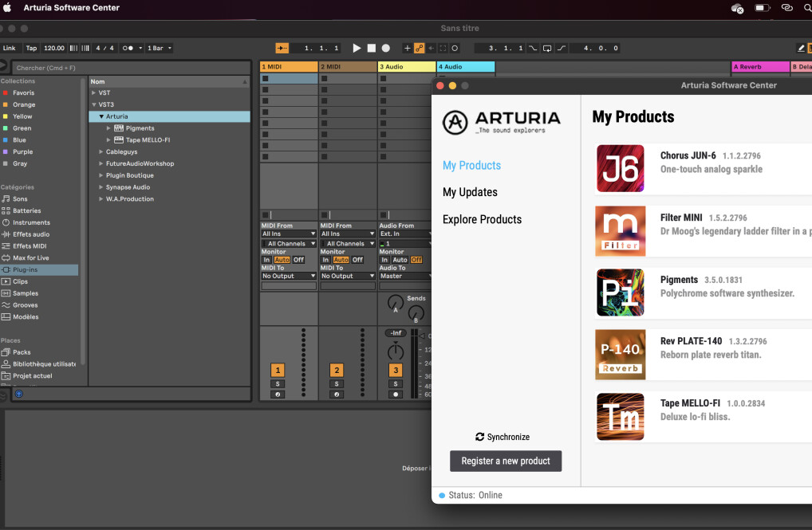Click the Tape MELLO-FI product icon
Image resolution: width=812 pixels, height=530 pixels.
click(620, 417)
